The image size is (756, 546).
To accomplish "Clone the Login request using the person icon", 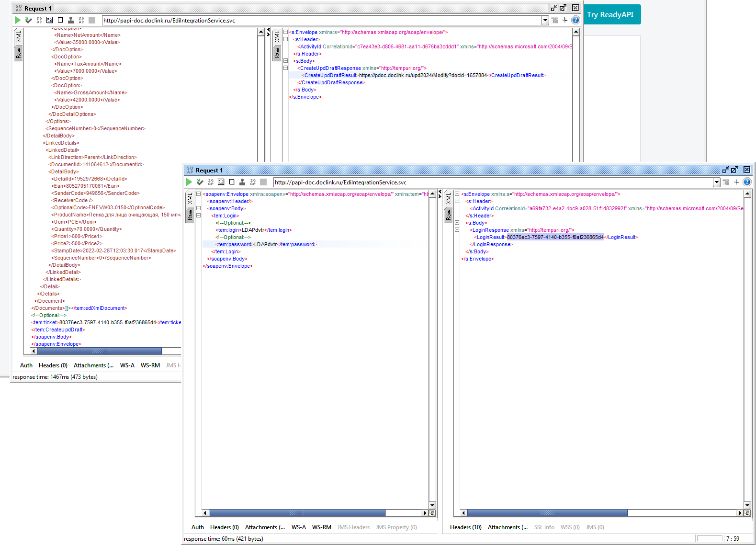I will 242,182.
